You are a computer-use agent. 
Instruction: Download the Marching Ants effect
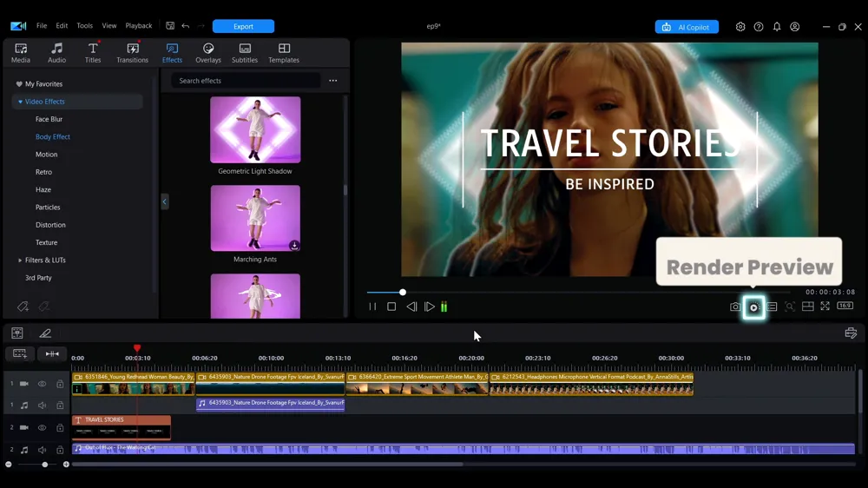point(294,245)
